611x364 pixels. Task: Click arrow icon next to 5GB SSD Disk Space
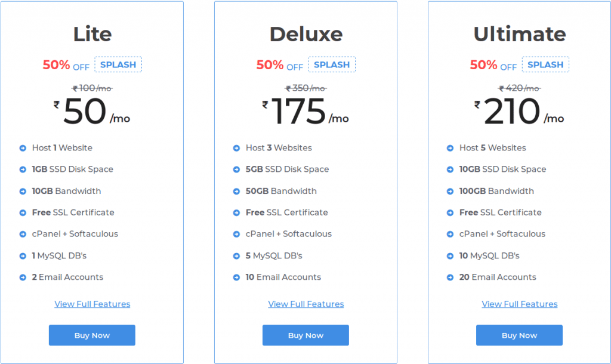coord(236,169)
